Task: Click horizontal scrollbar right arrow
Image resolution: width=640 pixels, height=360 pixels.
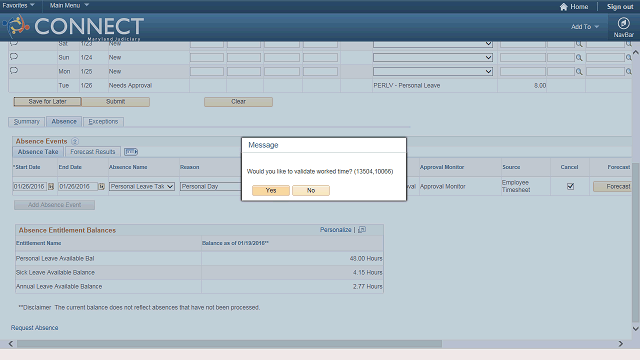Action: coord(621,344)
